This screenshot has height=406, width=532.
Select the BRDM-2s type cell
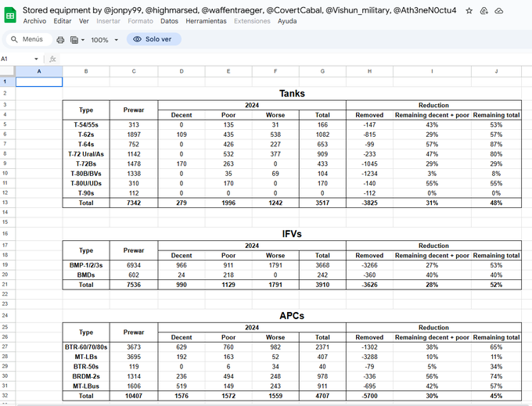[x=86, y=376]
